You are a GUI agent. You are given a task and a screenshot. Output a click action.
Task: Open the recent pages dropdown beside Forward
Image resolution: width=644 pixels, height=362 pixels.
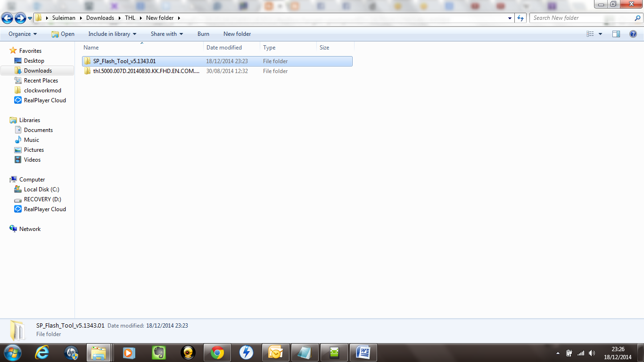[x=30, y=18]
